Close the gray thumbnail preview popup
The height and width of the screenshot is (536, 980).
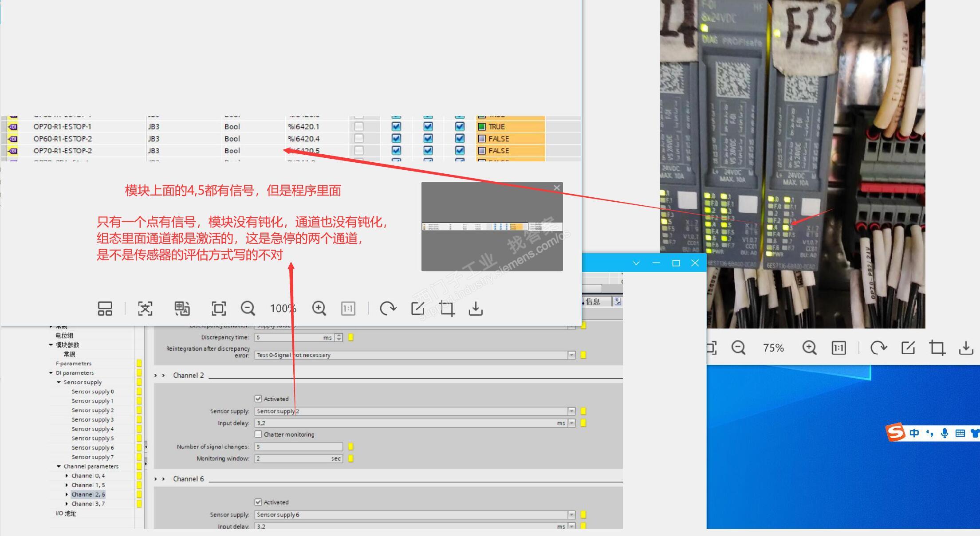click(x=557, y=188)
